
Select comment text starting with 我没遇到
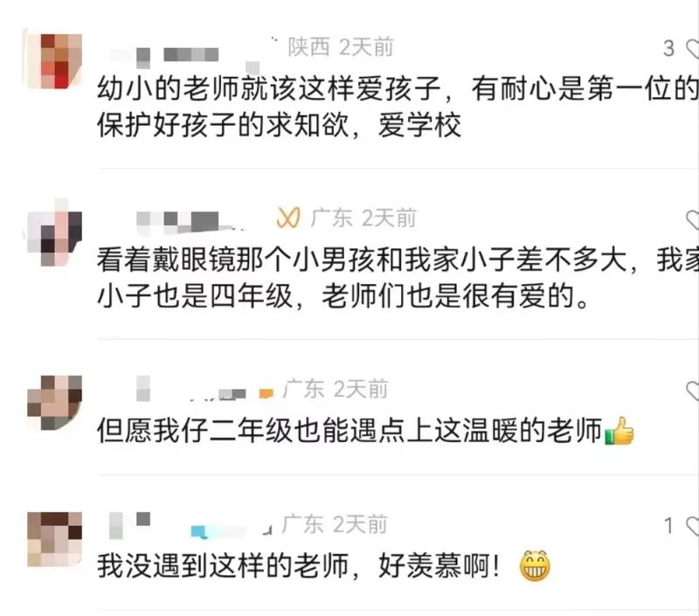[x=324, y=566]
